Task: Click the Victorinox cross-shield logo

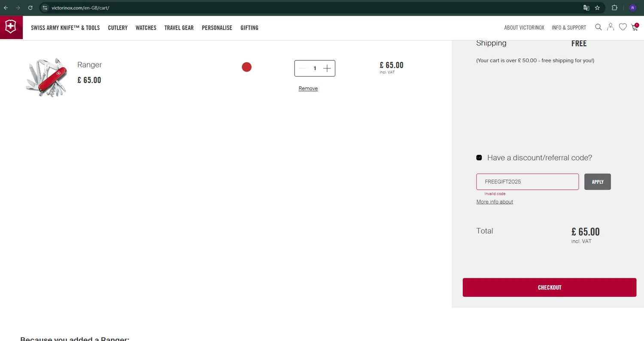Action: [x=11, y=27]
